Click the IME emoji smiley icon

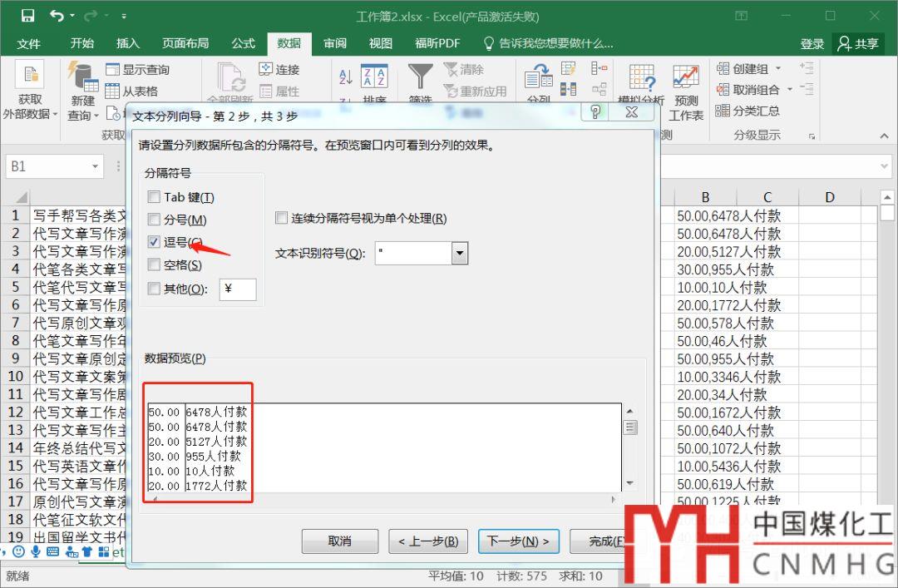point(18,551)
